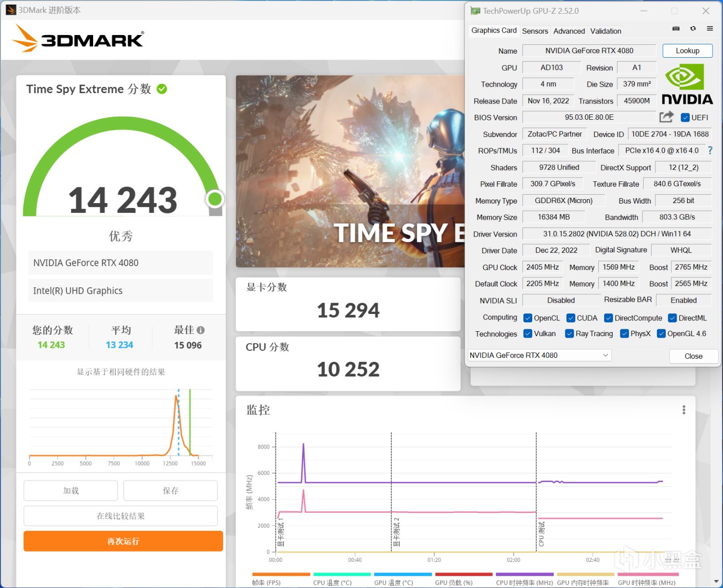The width and height of the screenshot is (723, 588).
Task: Click the BIOS Version field 95.03.0E.80.0E
Action: 589,117
